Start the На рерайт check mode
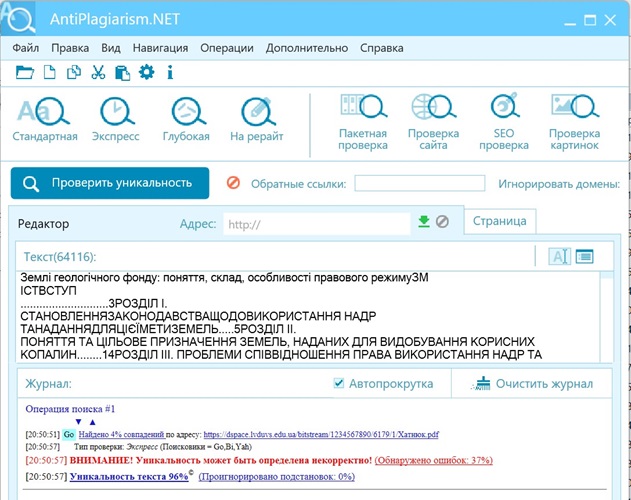 tap(257, 120)
